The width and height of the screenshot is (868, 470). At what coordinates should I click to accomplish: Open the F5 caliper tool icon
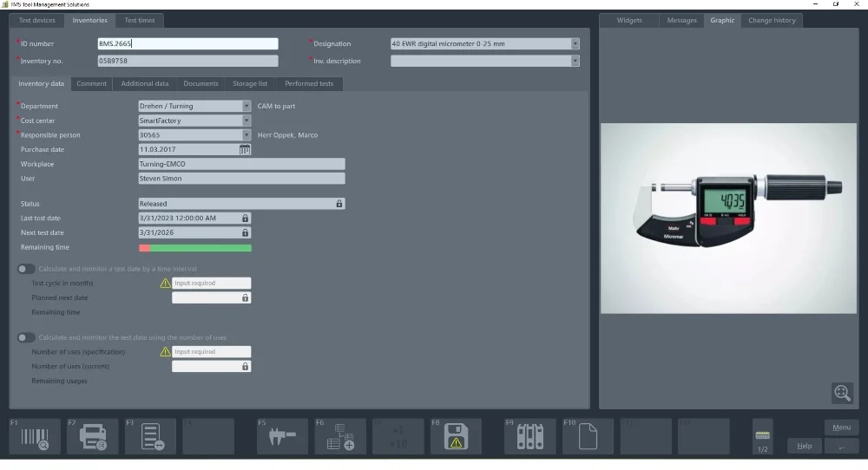pyautogui.click(x=282, y=437)
